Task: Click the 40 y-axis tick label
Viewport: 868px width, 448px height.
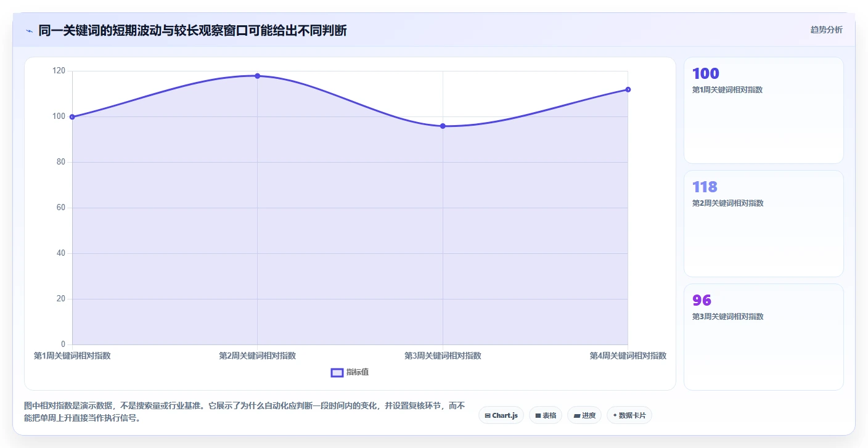Action: coord(61,253)
